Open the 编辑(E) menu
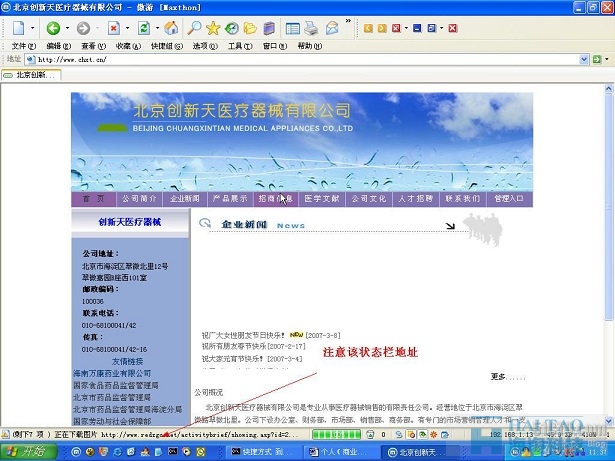The image size is (615, 461). pos(59,46)
